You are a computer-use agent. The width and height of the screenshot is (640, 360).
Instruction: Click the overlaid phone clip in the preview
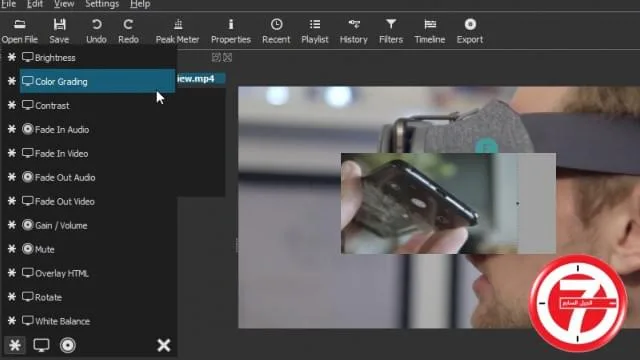[448, 203]
